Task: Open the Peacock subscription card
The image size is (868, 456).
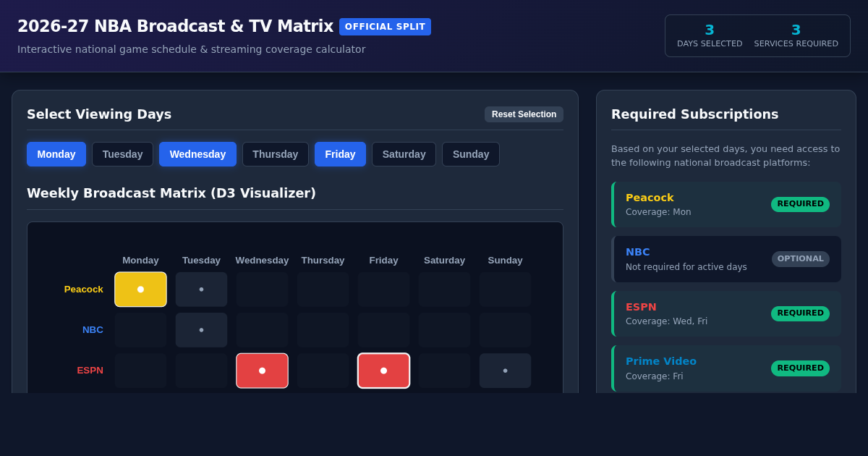Action: click(726, 204)
